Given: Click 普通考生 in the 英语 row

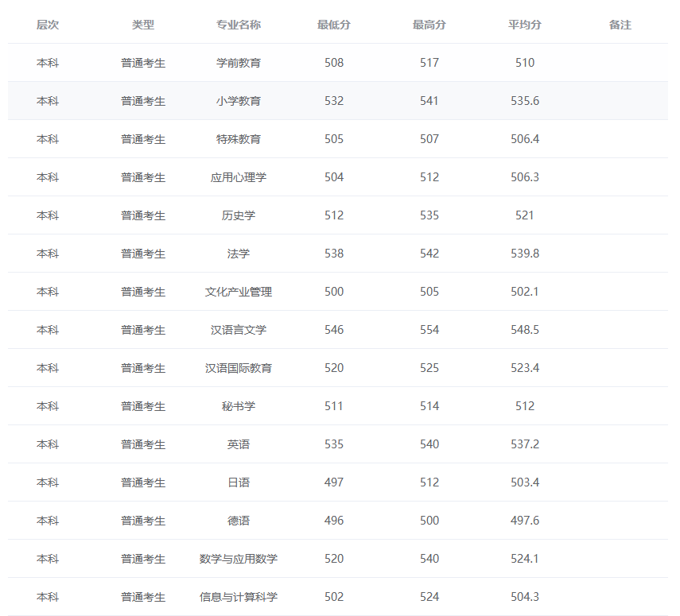Looking at the screenshot, I should pos(143,444).
